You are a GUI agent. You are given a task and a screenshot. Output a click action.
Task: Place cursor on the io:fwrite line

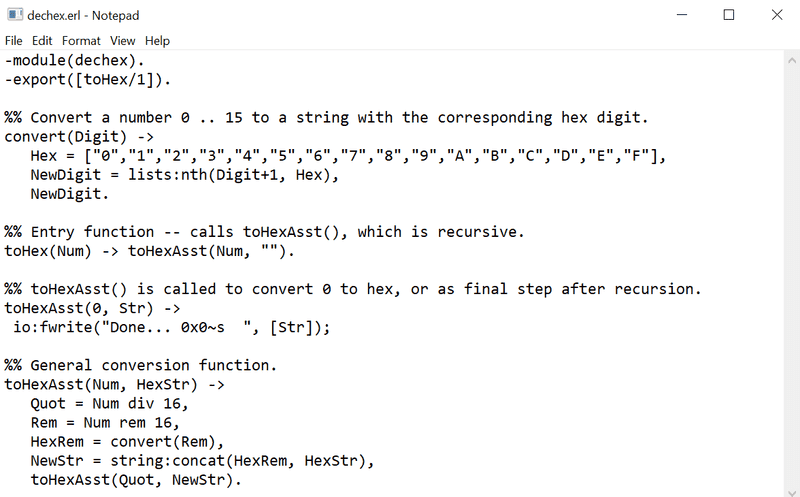click(170, 327)
